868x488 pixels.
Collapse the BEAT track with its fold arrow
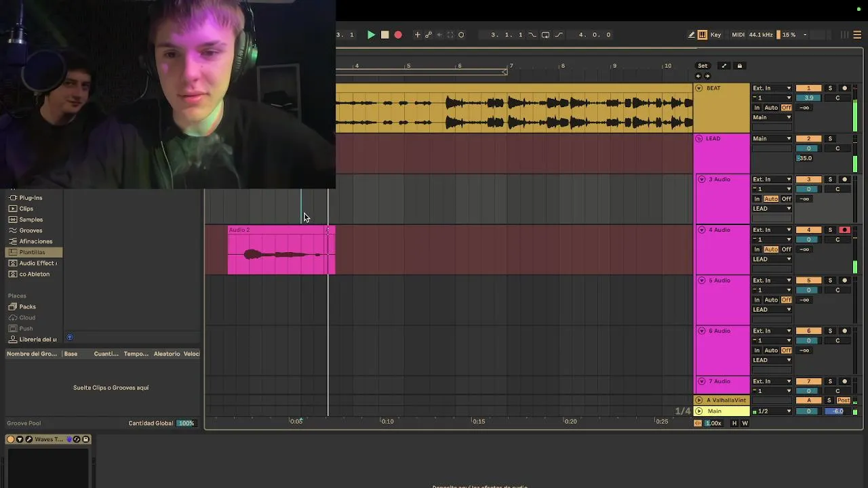click(x=699, y=88)
